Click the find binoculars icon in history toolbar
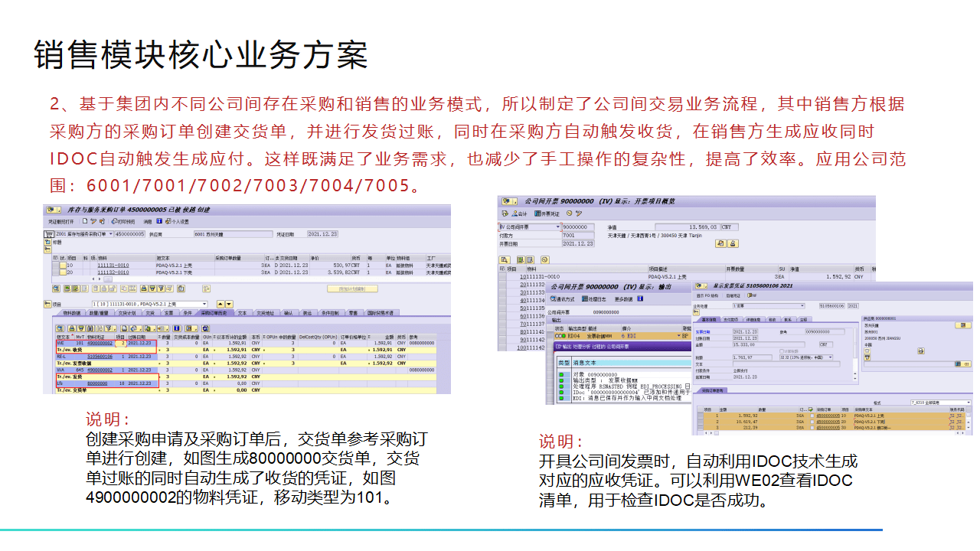980x551 pixels. coord(90,328)
